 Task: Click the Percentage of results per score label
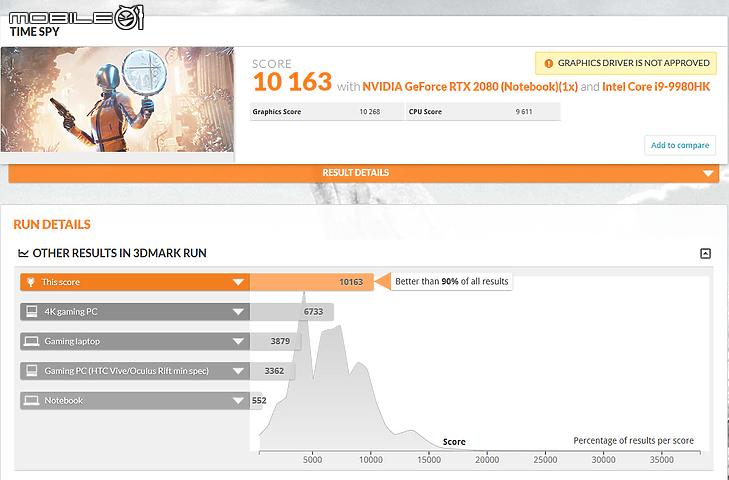(x=633, y=440)
